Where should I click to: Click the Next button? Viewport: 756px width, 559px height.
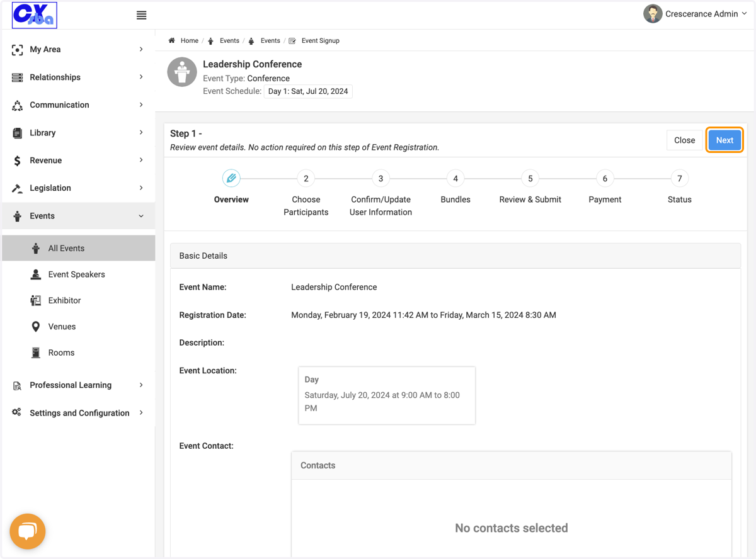(724, 140)
